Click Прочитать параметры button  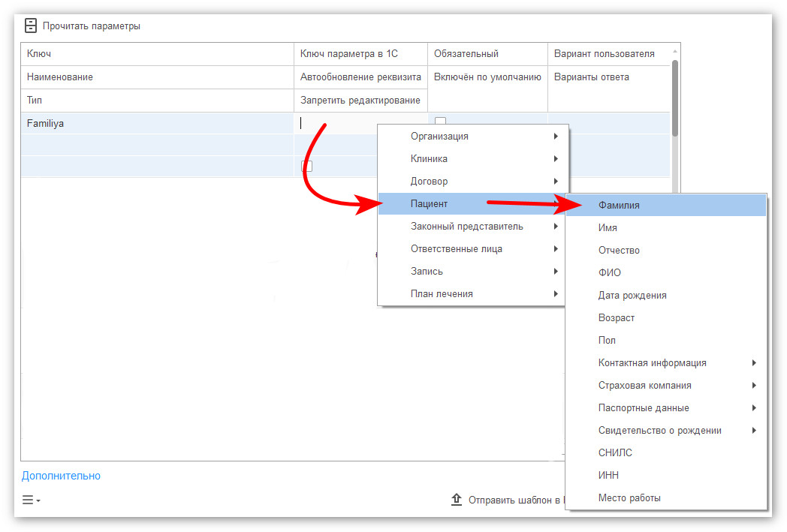pos(83,26)
